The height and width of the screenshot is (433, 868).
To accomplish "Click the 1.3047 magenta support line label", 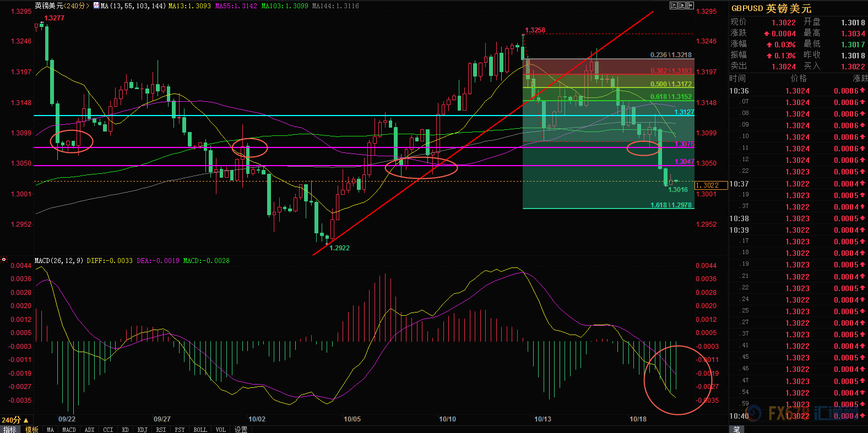I will (684, 162).
